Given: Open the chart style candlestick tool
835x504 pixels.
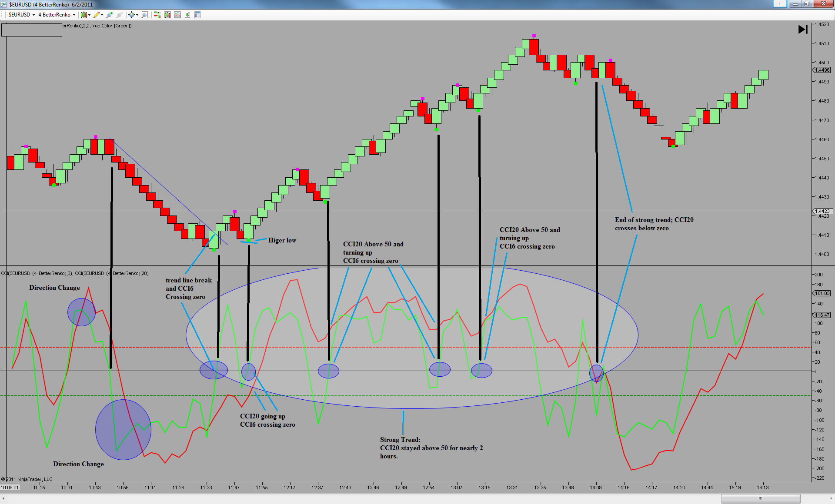Looking at the screenshot, I should [x=83, y=15].
